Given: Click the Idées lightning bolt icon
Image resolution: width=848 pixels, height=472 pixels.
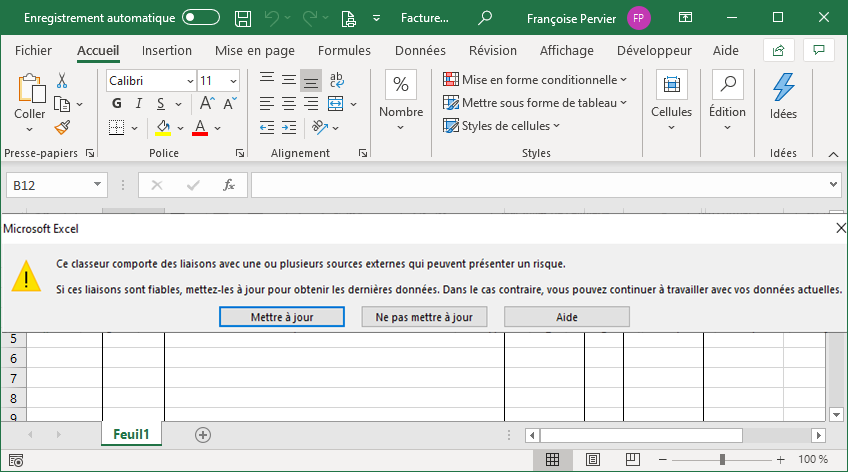Looking at the screenshot, I should [x=783, y=87].
